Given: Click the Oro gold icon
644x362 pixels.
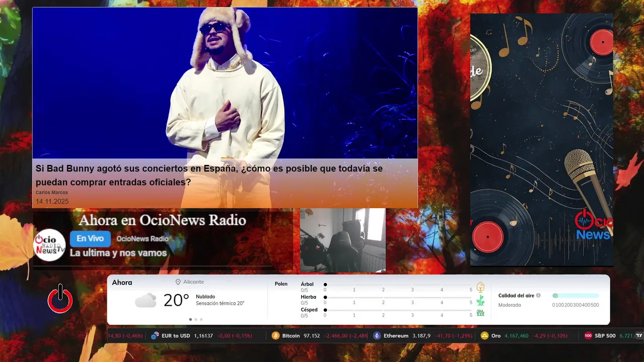Looking at the screenshot, I should pos(485,336).
